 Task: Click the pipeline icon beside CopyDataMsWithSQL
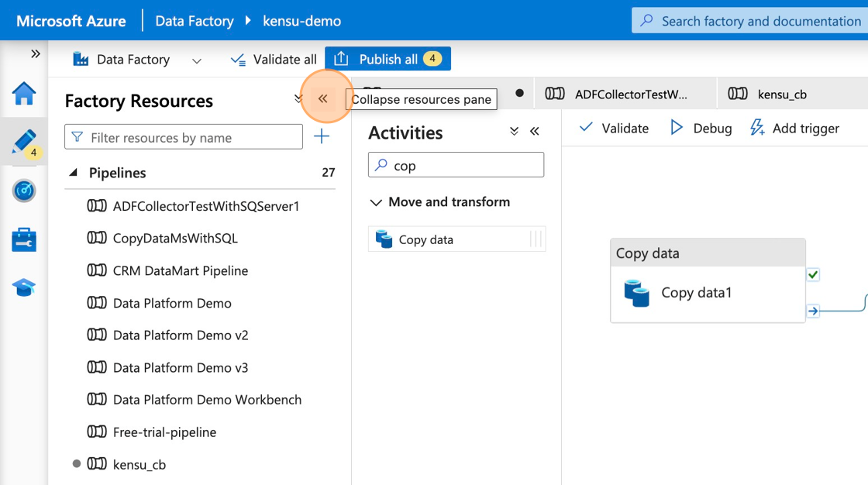[97, 238]
